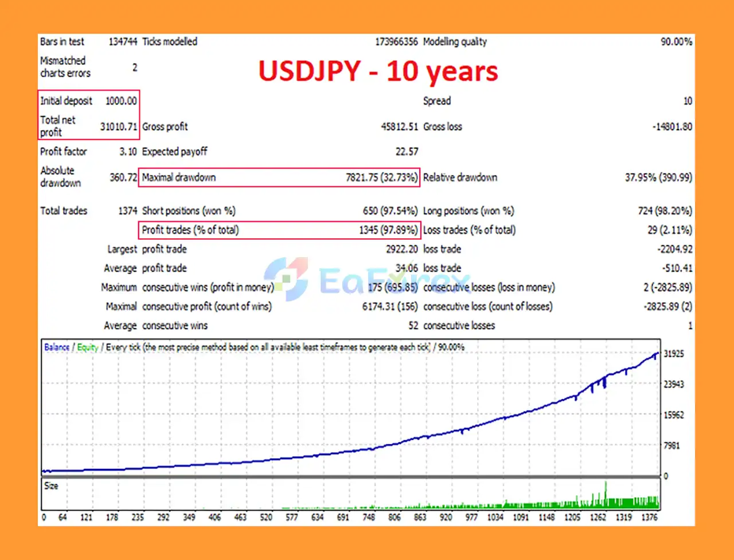Click the Ticks modelled value 173966356
The height and width of the screenshot is (560, 734).
click(x=396, y=42)
